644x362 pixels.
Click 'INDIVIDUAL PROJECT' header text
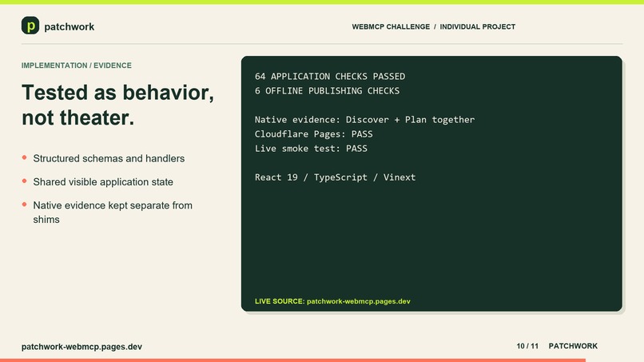click(477, 26)
